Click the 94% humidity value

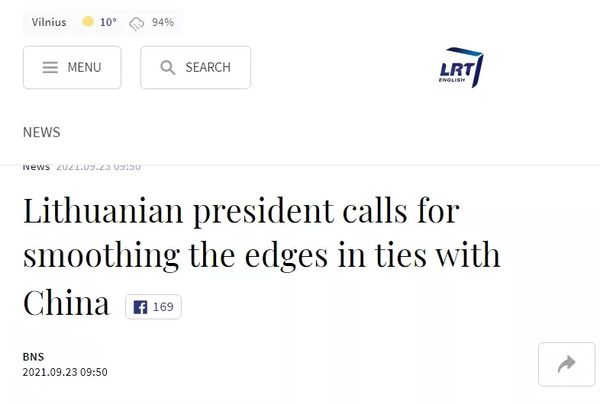coord(163,22)
